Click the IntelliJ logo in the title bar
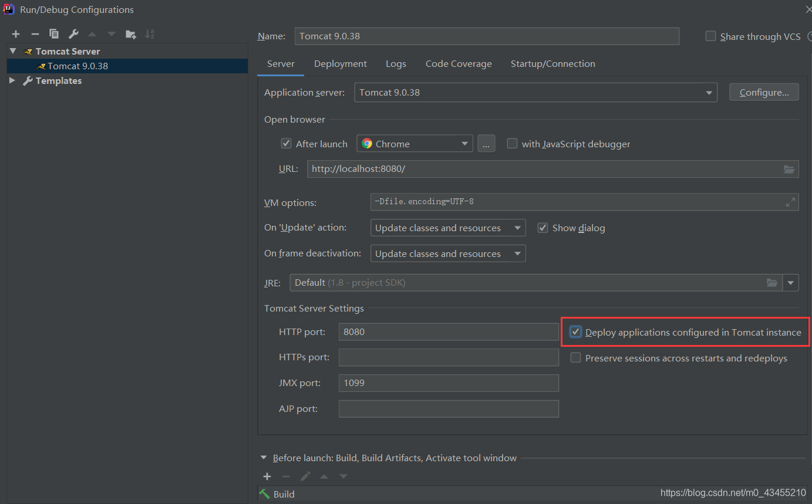 9,9
